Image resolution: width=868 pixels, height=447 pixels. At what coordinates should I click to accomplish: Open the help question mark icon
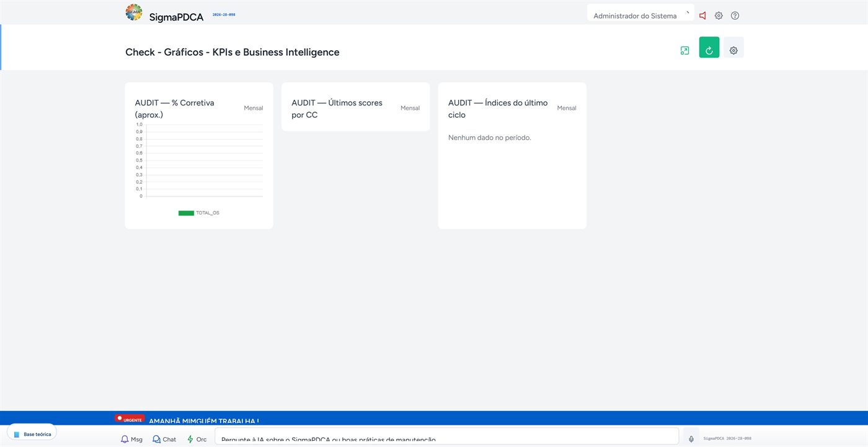[x=735, y=15]
